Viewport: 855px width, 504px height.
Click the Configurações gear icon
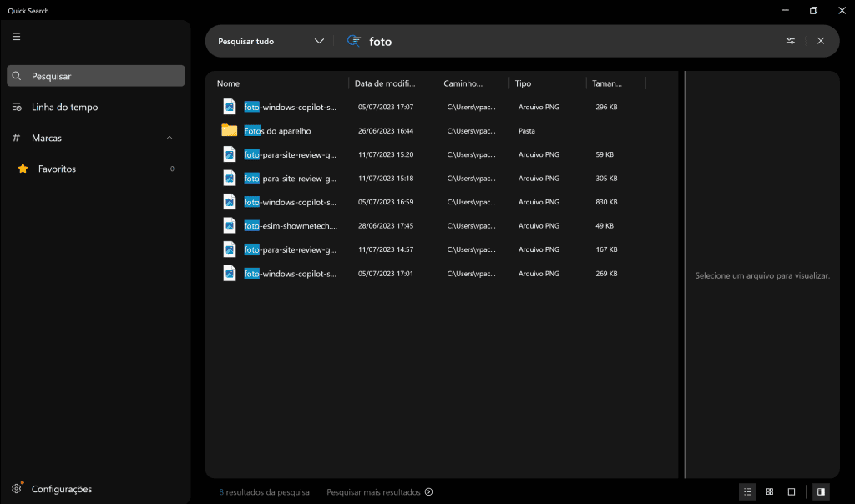click(x=17, y=489)
